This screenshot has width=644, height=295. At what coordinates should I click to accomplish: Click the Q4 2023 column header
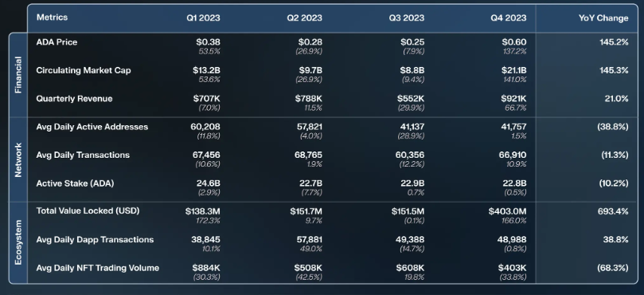[x=509, y=18]
